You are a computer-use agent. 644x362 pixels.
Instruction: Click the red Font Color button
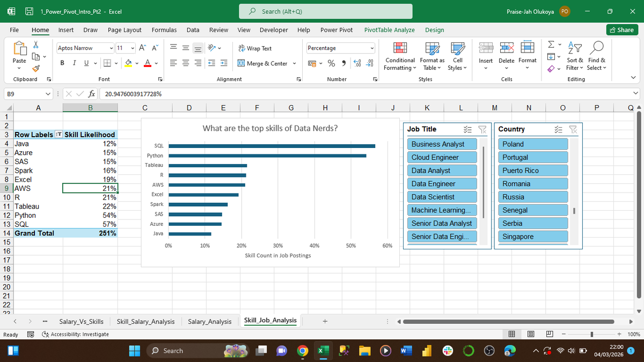pos(148,64)
